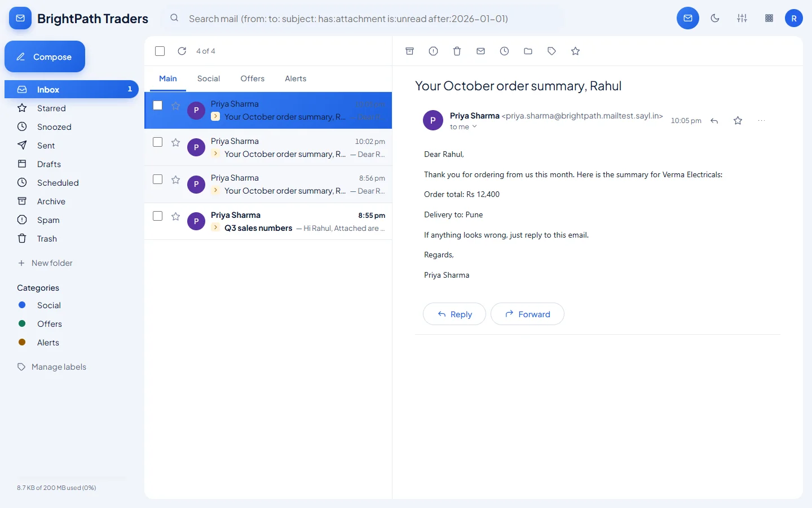Click the '4 of 4' message count
Screen dimensions: 812x508
tap(206, 51)
